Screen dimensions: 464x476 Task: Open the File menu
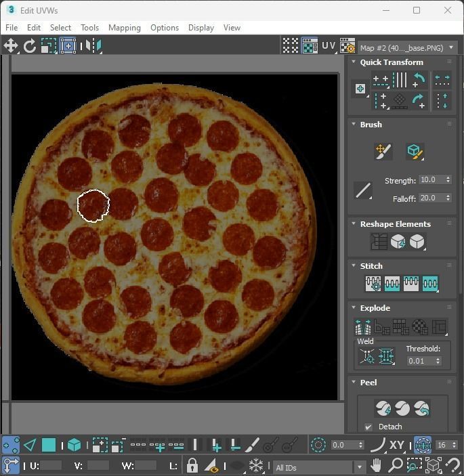point(12,28)
